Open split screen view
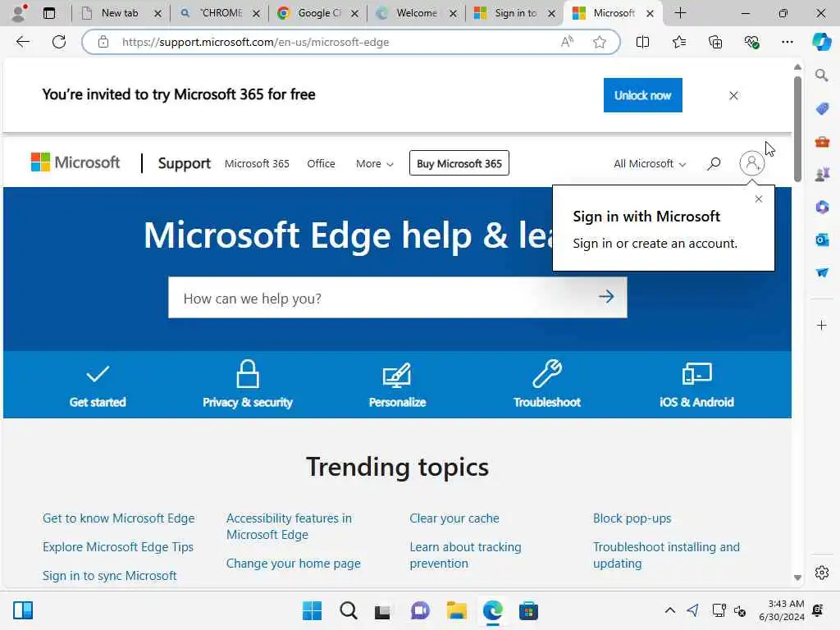This screenshot has height=630, width=840. pos(642,42)
